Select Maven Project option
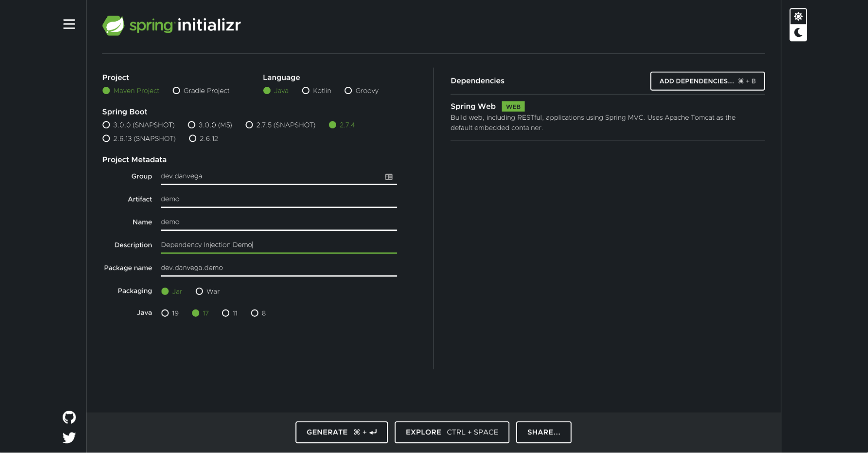The image size is (868, 453). pyautogui.click(x=131, y=91)
